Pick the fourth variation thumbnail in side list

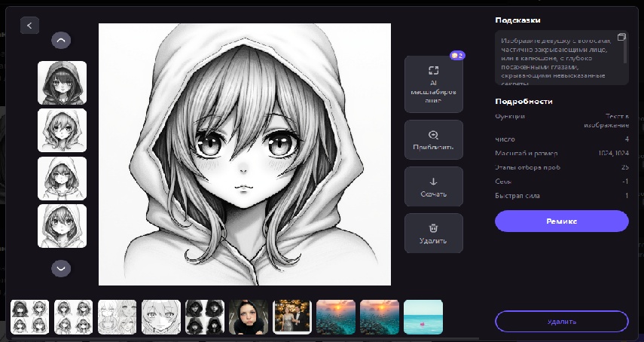point(62,225)
